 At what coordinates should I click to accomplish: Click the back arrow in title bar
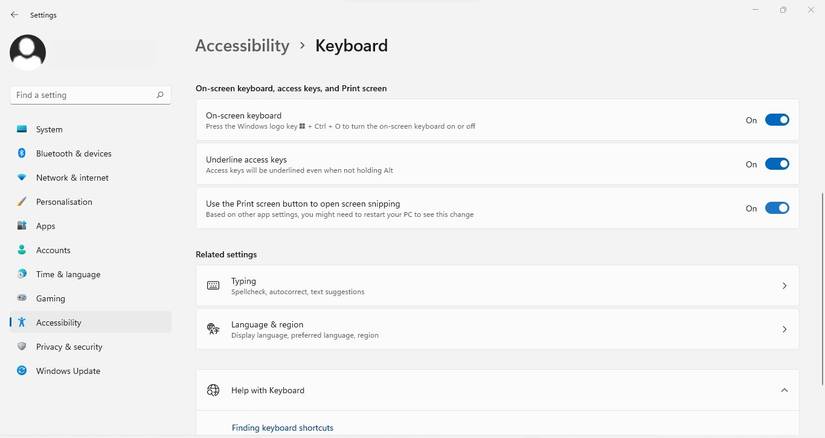14,15
